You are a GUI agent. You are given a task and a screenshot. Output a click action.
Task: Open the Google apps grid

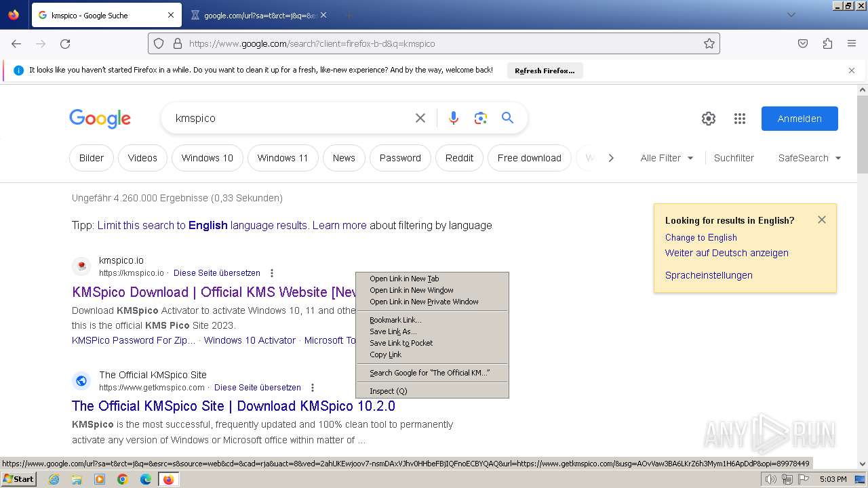click(x=740, y=119)
